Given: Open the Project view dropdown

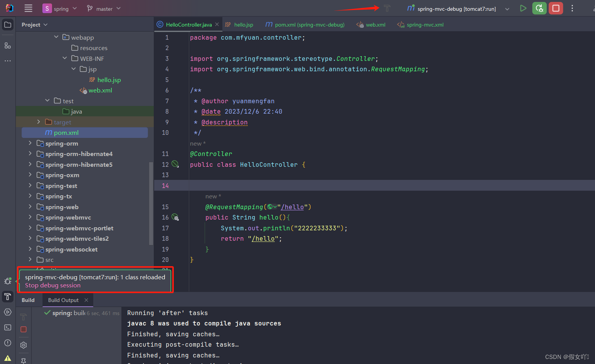Looking at the screenshot, I should 35,25.
